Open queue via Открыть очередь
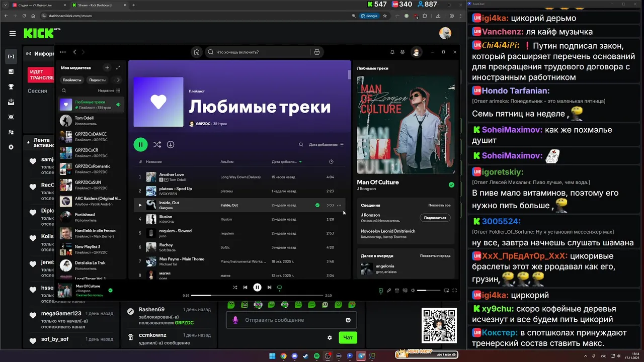Screen dimensions: 644x362 (x=435, y=255)
